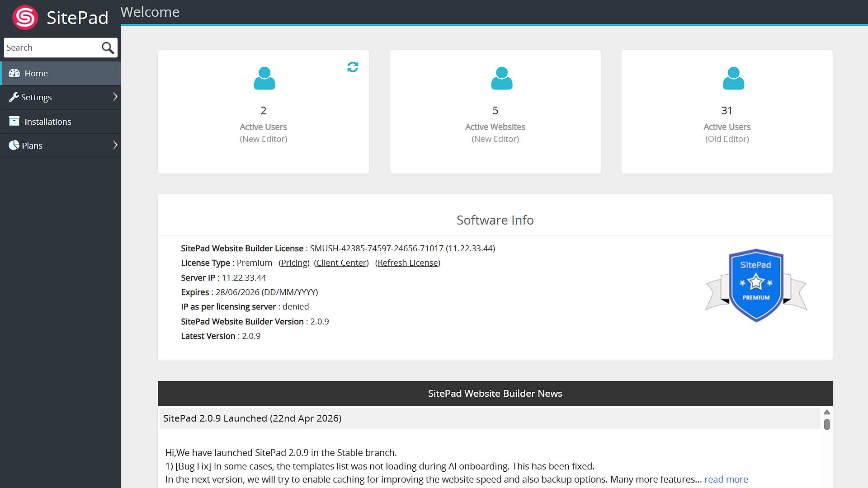Click the search magnifier icon
Viewport: 868px width, 488px height.
[x=108, y=48]
